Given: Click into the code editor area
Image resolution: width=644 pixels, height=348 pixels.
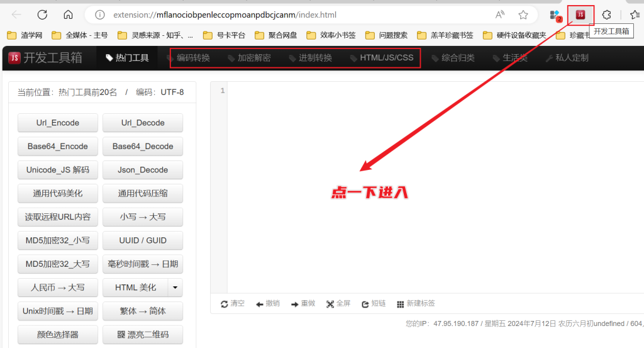Looking at the screenshot, I should point(435,187).
